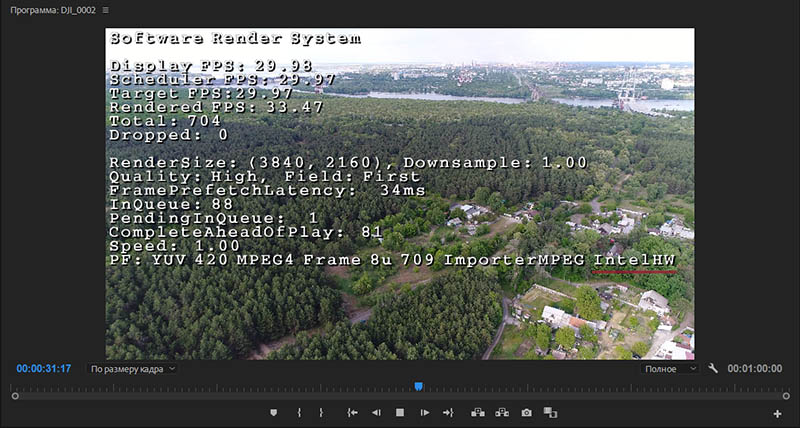Click the Lift button

[478, 413]
